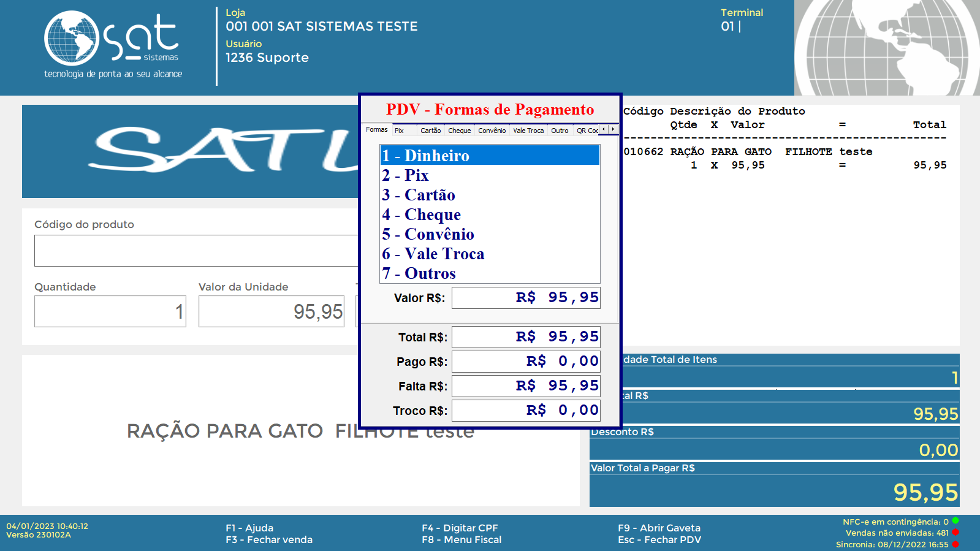Viewport: 980px width, 551px height.
Task: Pick 7 - Outros payment option
Action: 489,273
